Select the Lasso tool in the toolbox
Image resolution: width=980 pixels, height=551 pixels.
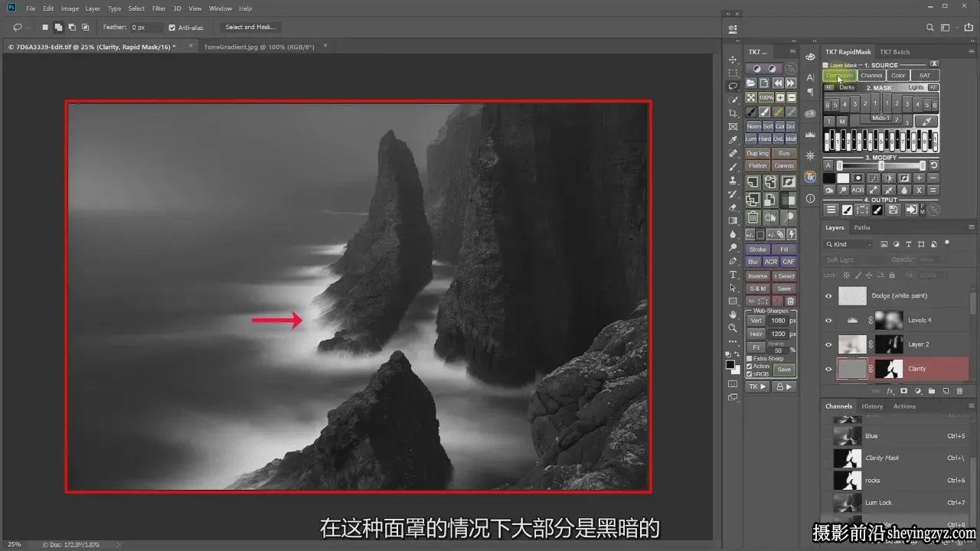point(733,86)
